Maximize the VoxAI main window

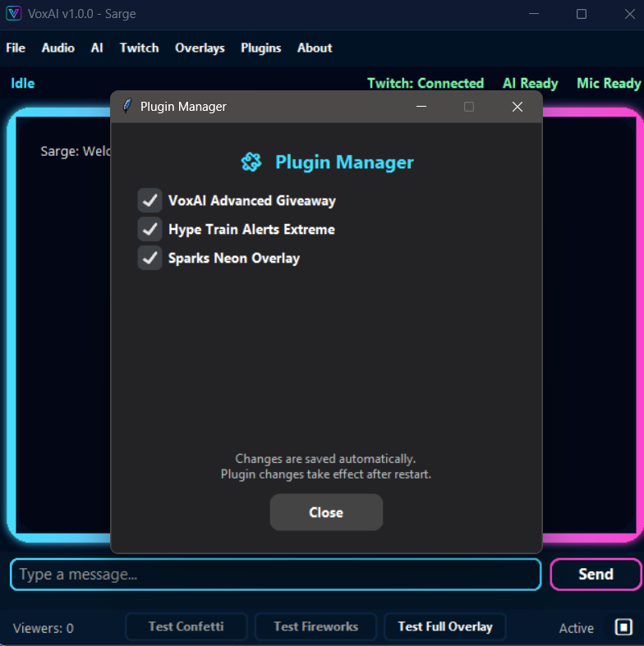[582, 14]
